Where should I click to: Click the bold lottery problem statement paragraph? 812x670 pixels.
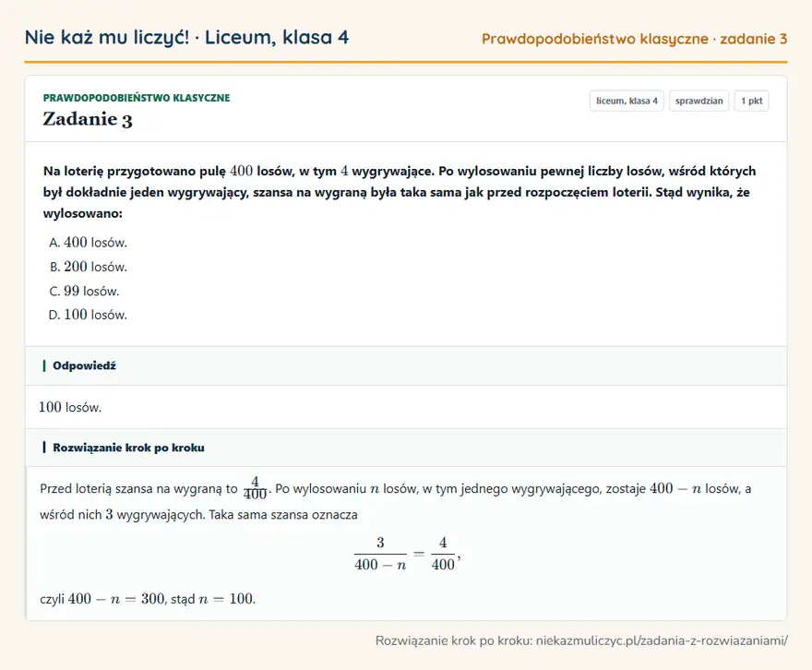coord(400,192)
